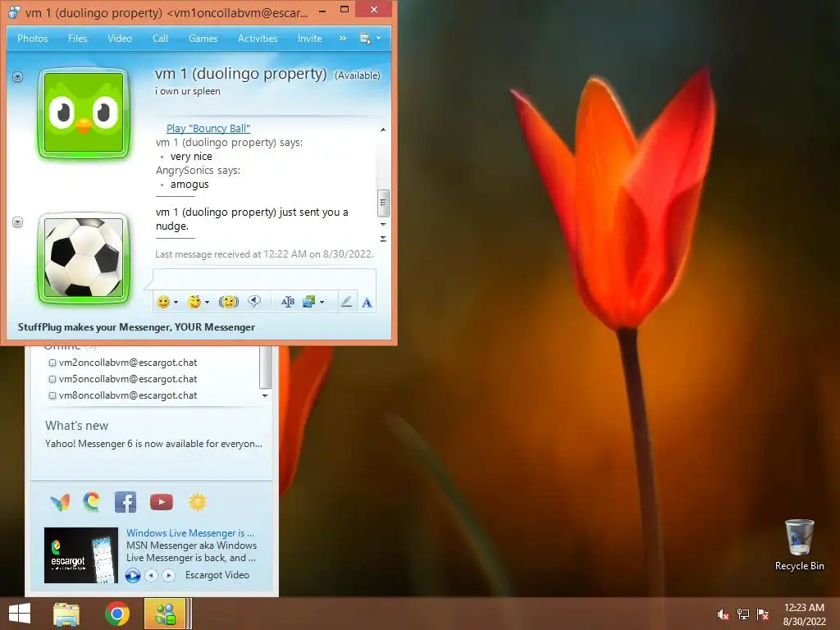This screenshot has width=840, height=630.
Task: Select contact vm2oncollabvm@escargot.chat
Action: tap(128, 363)
